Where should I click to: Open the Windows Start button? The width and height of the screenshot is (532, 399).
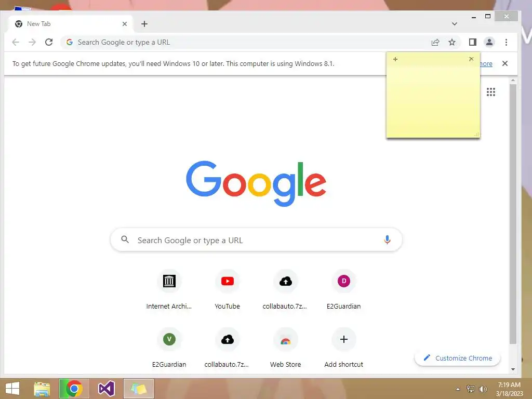pyautogui.click(x=12, y=389)
